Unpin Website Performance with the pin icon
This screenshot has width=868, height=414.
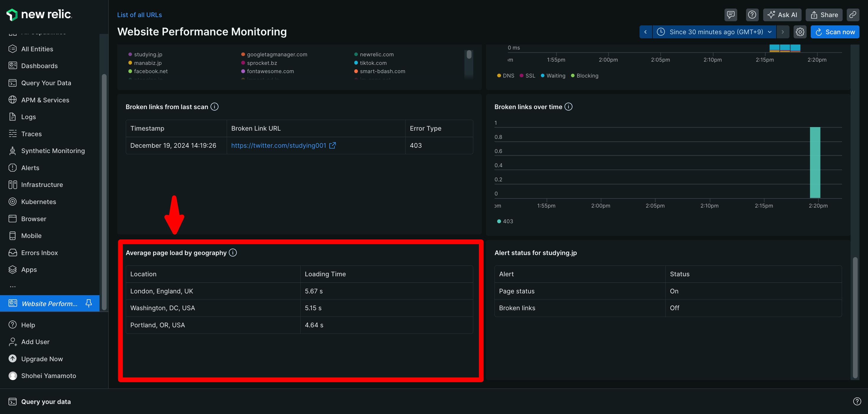(89, 303)
